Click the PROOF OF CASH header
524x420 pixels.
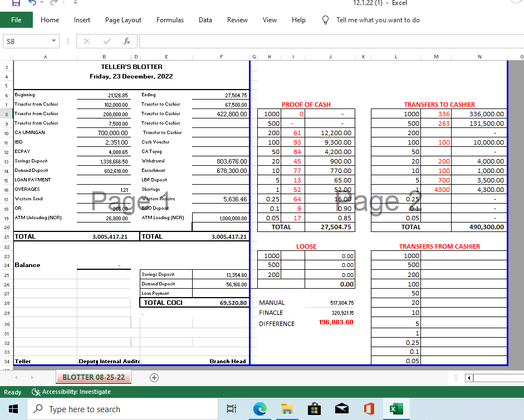click(306, 105)
